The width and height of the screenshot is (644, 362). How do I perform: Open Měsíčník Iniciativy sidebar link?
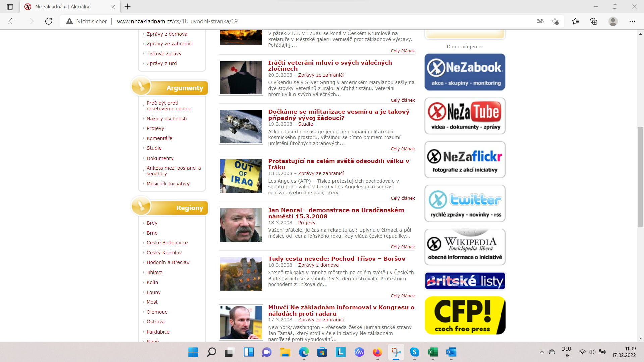coord(168,184)
